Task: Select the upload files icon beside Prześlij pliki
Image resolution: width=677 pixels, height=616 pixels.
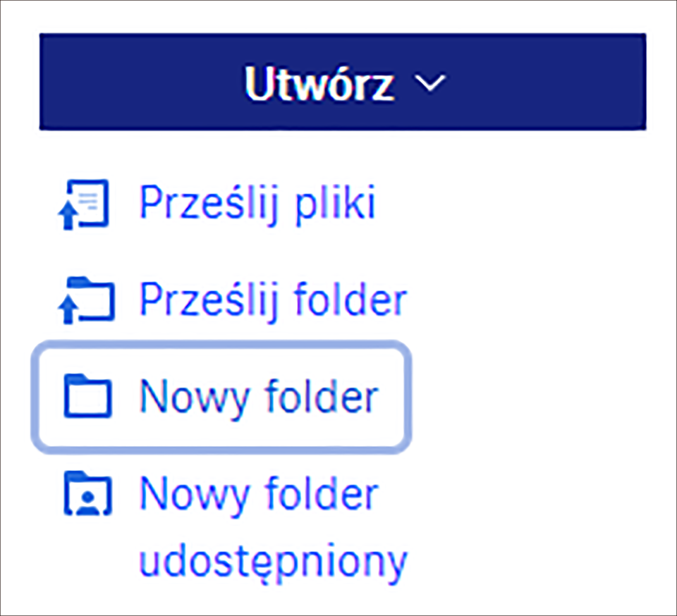Action: (x=85, y=202)
